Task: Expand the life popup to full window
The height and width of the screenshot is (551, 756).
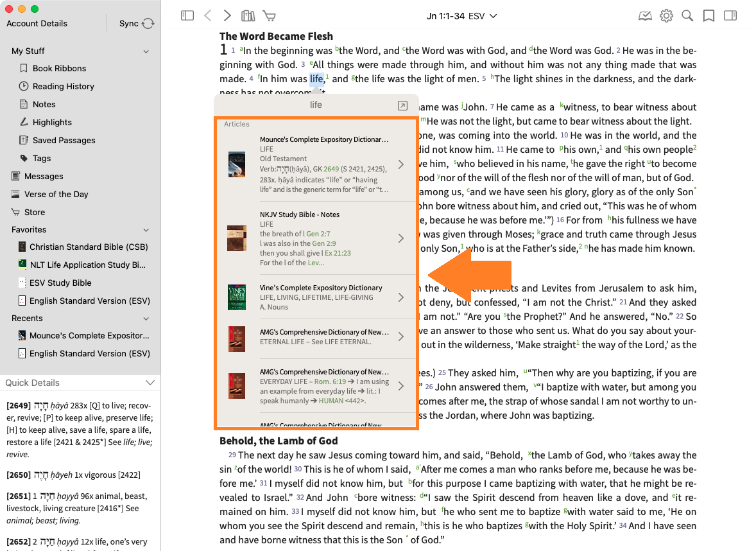Action: coord(402,105)
